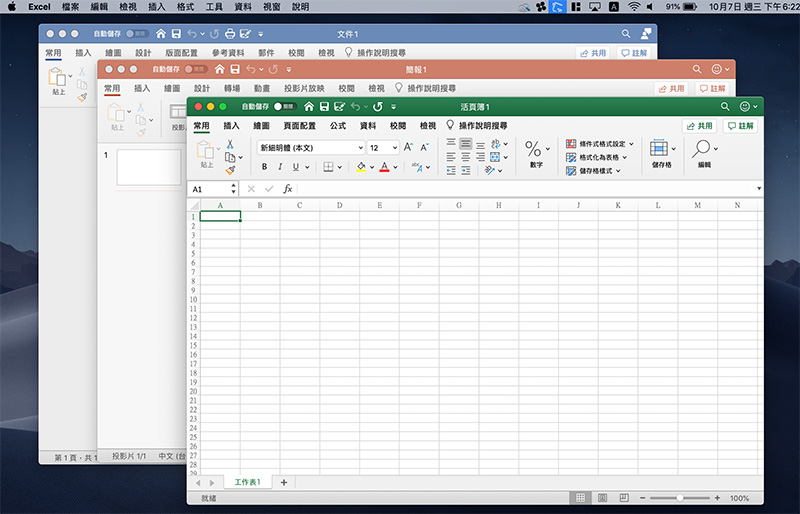Click the zoom in plus in Excel status bar

(717, 498)
